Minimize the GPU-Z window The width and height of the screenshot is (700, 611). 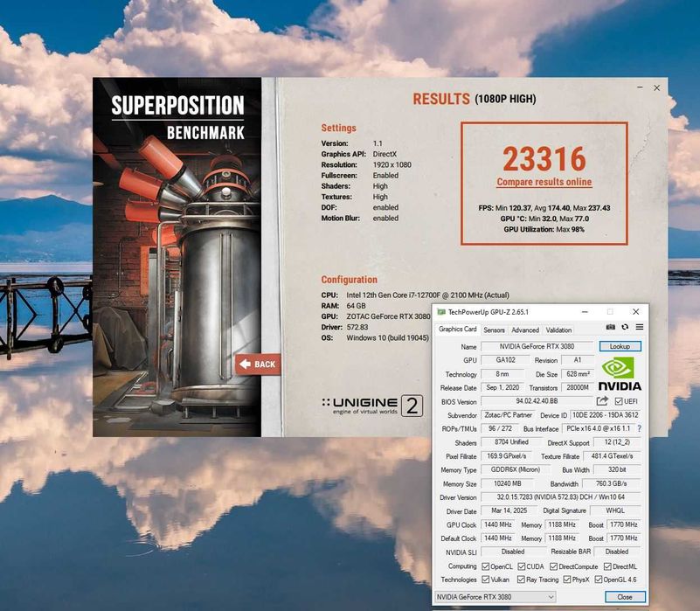click(585, 312)
